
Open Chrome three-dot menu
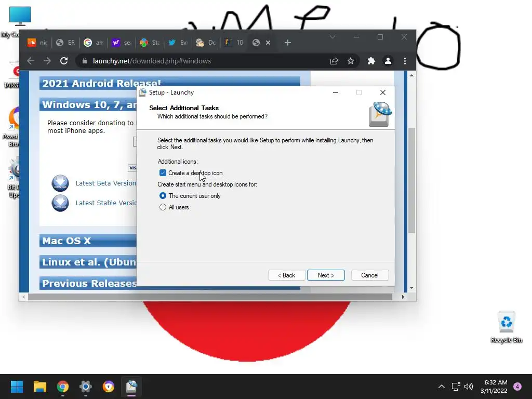[x=405, y=61]
